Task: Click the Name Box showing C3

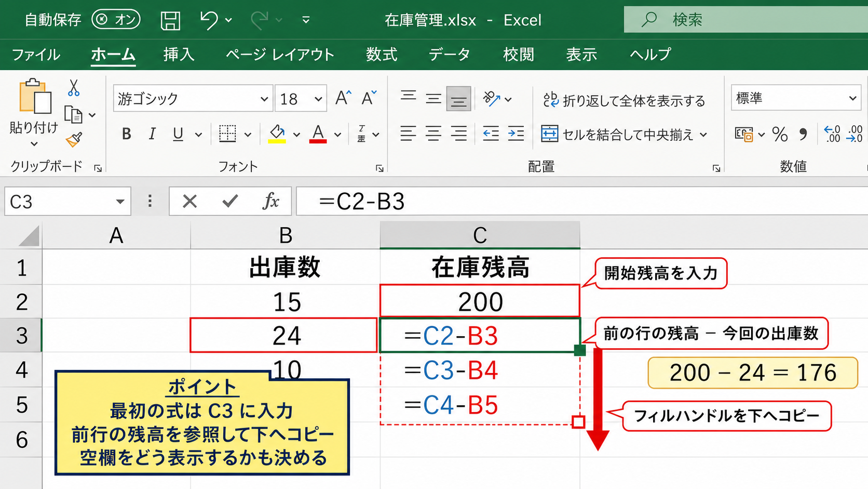Action: pos(67,201)
